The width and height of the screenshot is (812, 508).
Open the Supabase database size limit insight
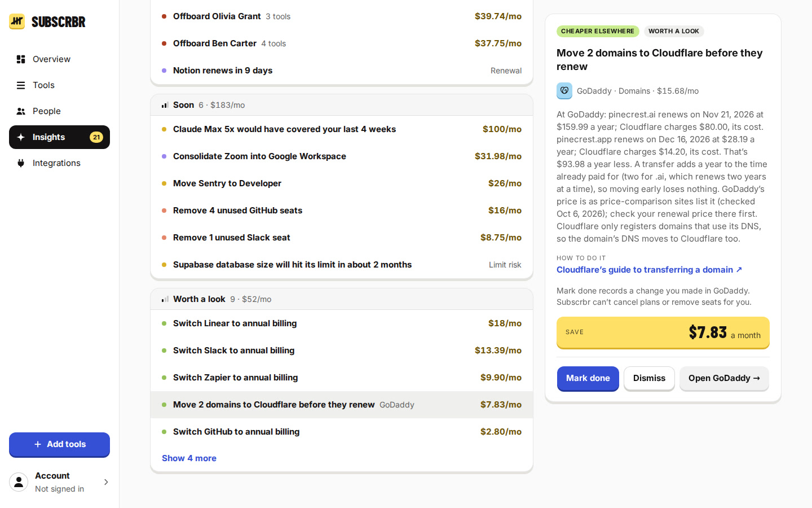click(342, 265)
